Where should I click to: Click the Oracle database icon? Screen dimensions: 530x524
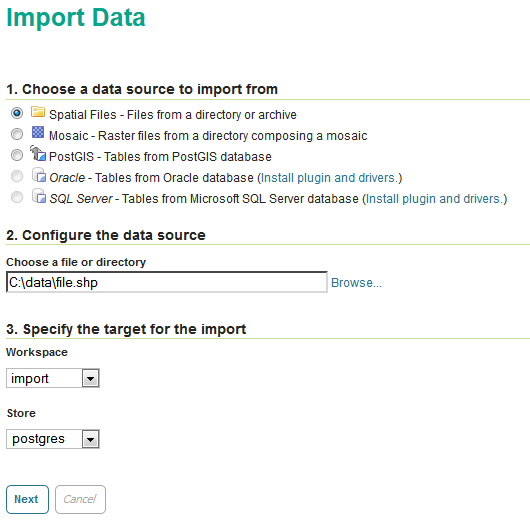pyautogui.click(x=39, y=175)
